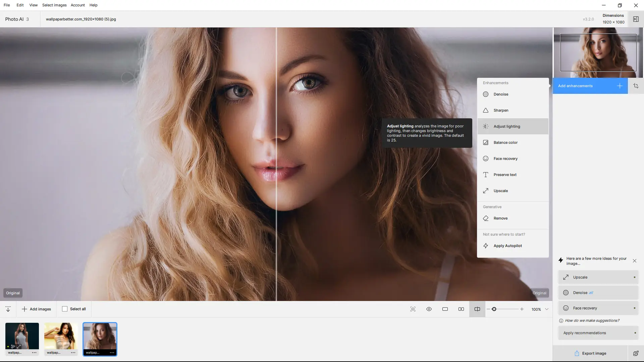
Task: Click the Add enhancements plus button
Action: (620, 86)
